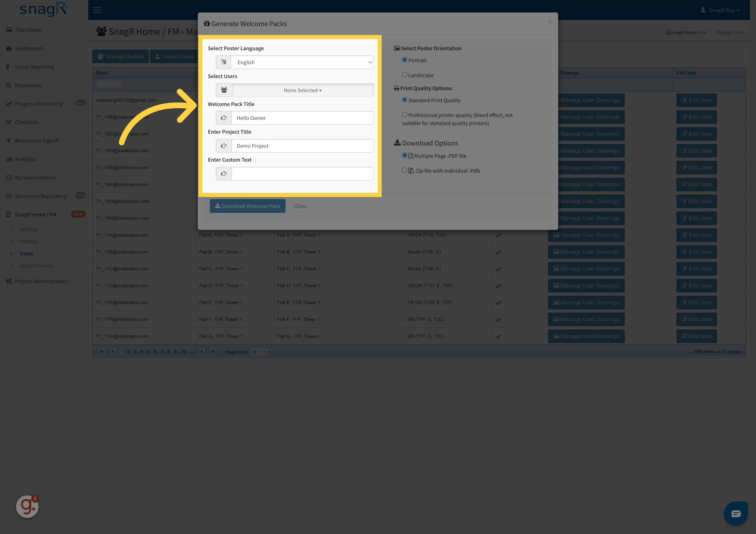Select Landscape poster orientation
Viewport: 756px width, 534px height.
click(x=405, y=75)
